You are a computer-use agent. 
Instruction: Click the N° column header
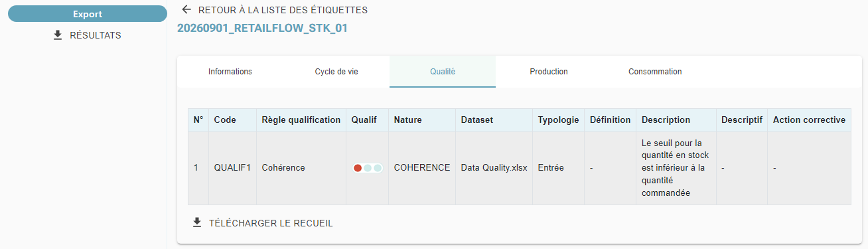198,120
